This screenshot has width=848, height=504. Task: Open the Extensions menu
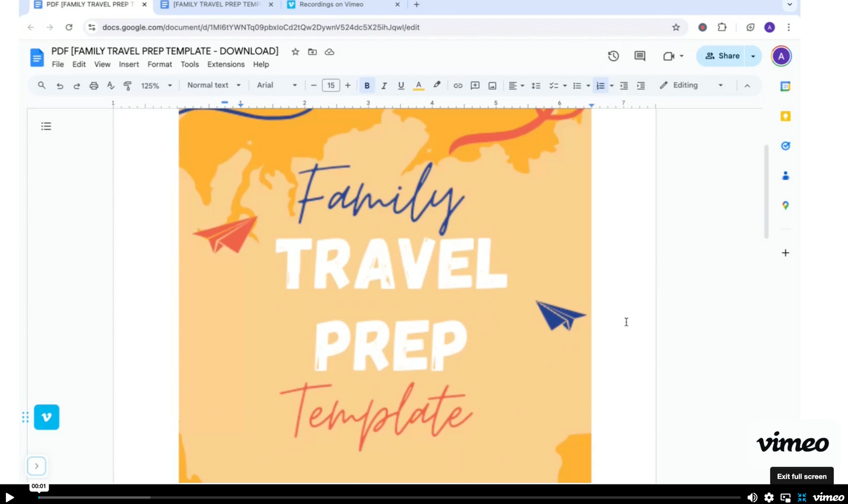(x=225, y=65)
